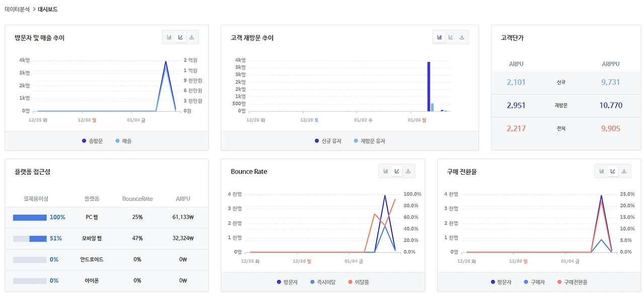Select the 모바일 웹 platform cell
This screenshot has height=295, width=644.
pos(92,239)
